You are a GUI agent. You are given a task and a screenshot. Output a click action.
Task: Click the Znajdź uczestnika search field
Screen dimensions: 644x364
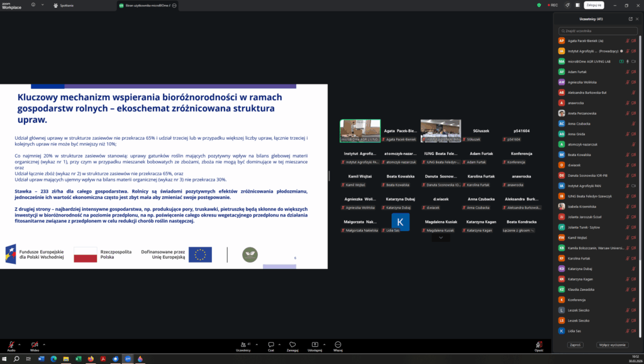tap(597, 30)
